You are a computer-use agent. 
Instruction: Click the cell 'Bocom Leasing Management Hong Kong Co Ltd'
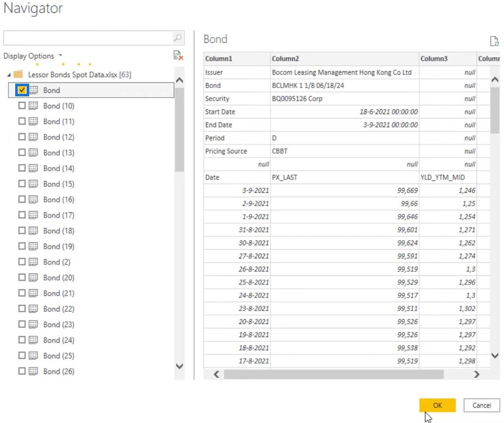(x=344, y=72)
